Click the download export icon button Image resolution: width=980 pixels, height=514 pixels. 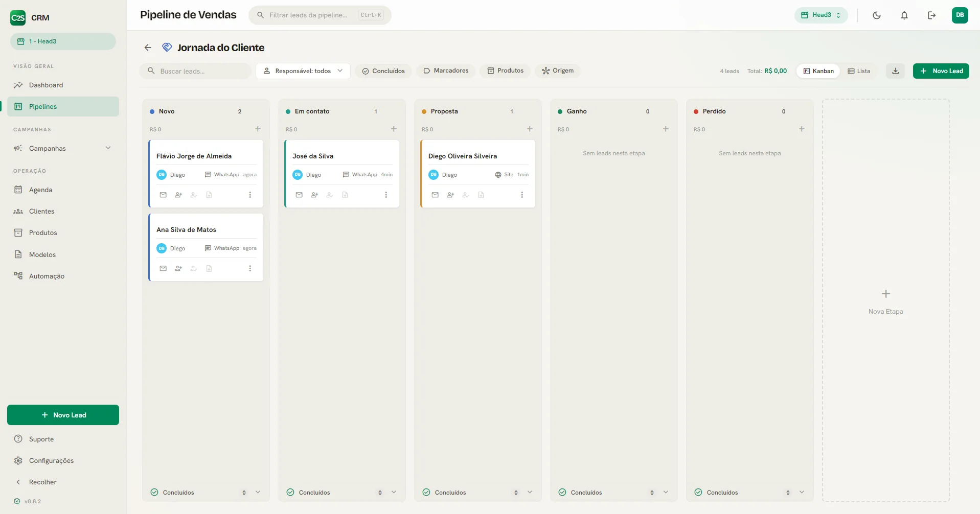pos(896,71)
